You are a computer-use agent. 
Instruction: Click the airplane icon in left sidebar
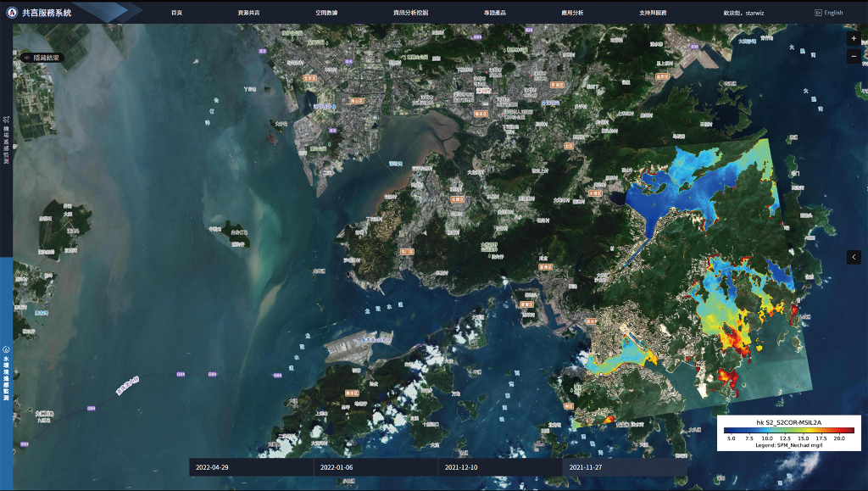tap(6, 120)
